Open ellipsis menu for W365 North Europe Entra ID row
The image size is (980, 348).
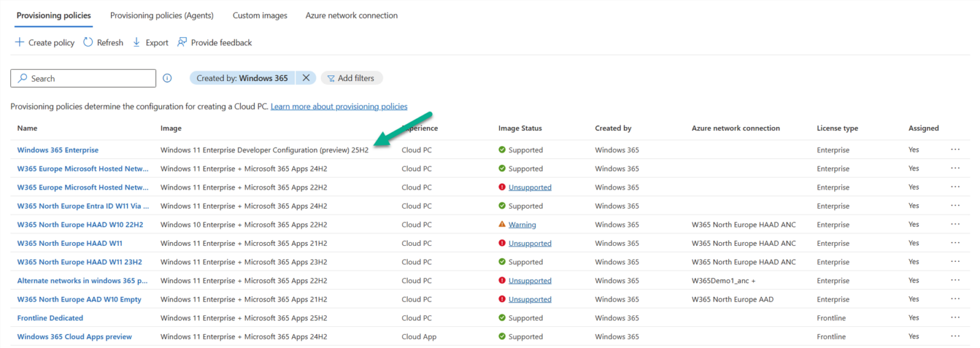955,206
